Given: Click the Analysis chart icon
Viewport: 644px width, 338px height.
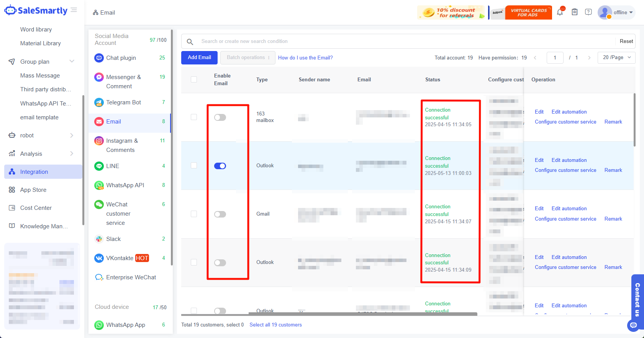Looking at the screenshot, I should pos(12,153).
